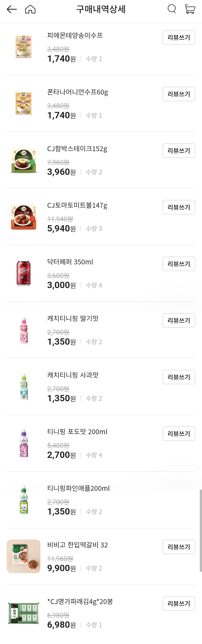The width and height of the screenshot is (202, 644).
Task: Tap the home icon
Action: [30, 10]
